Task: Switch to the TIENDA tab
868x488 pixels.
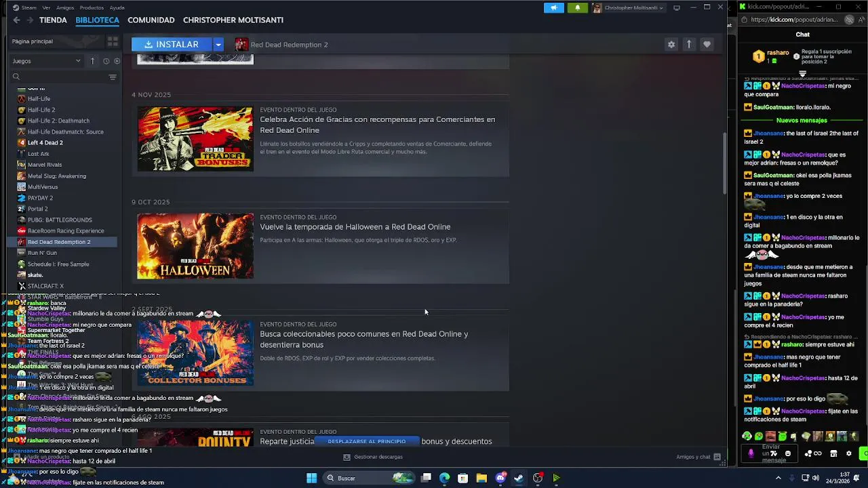Action: [53, 20]
